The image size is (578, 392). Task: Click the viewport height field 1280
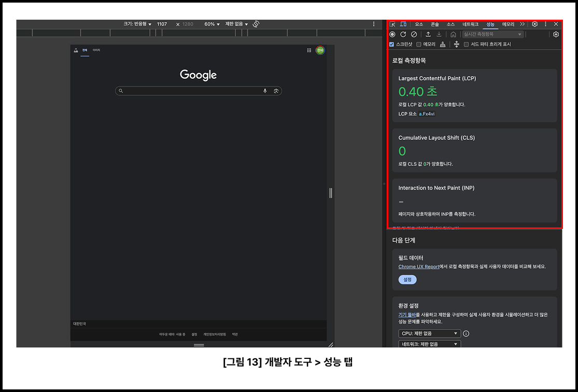pyautogui.click(x=188, y=24)
